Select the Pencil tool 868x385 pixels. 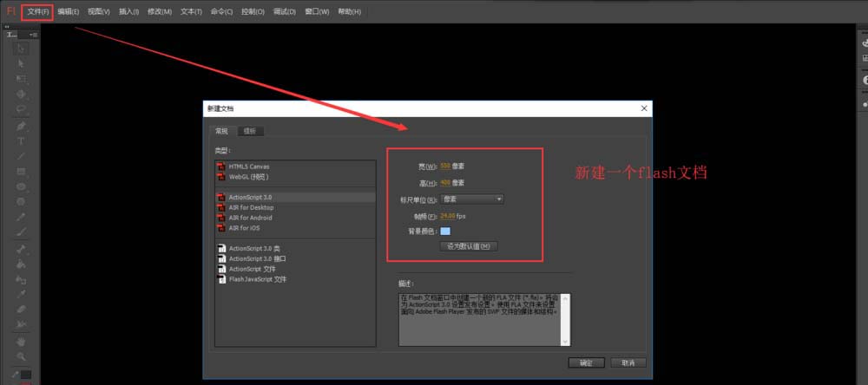21,217
